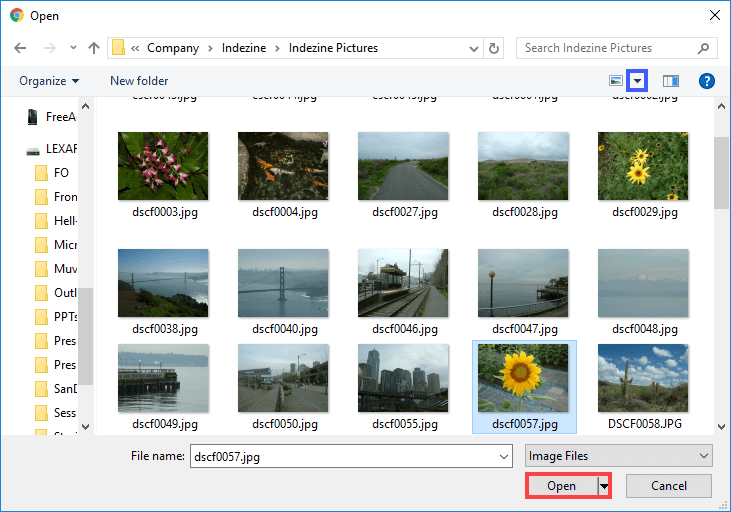Open the FO folder in sidebar

pos(52,173)
